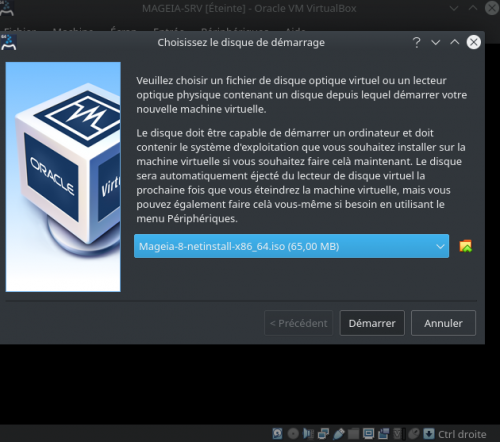Open the optical disk file chooser folder icon
Screen dimensions: 500x442
pyautogui.click(x=466, y=246)
